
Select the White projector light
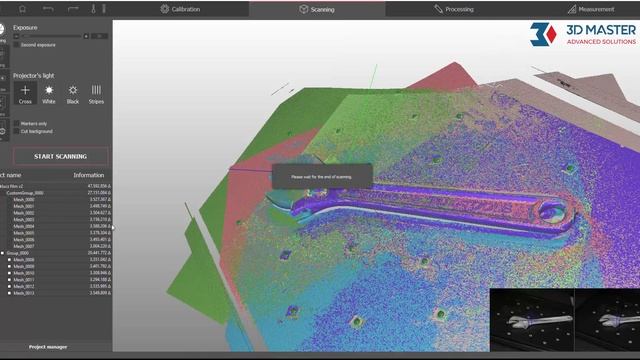tap(49, 94)
